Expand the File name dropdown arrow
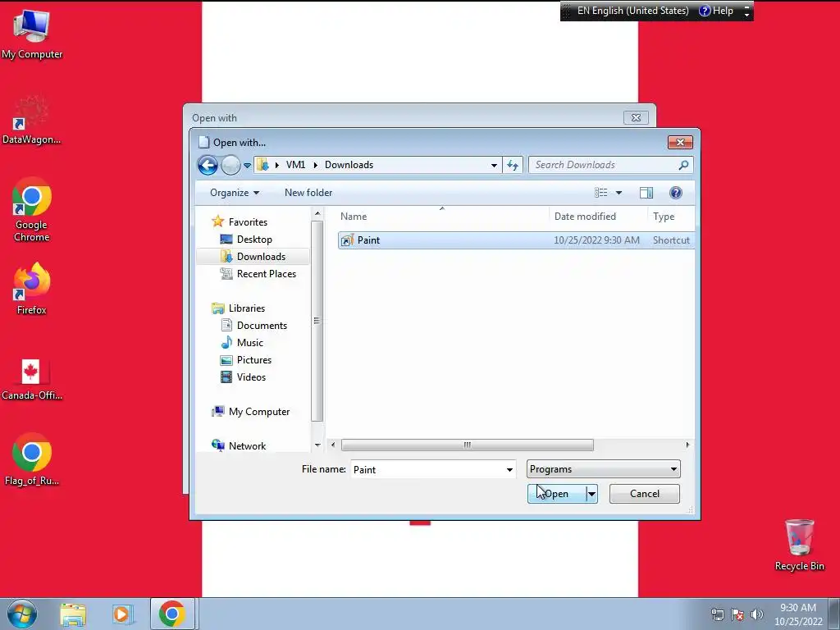 point(509,470)
